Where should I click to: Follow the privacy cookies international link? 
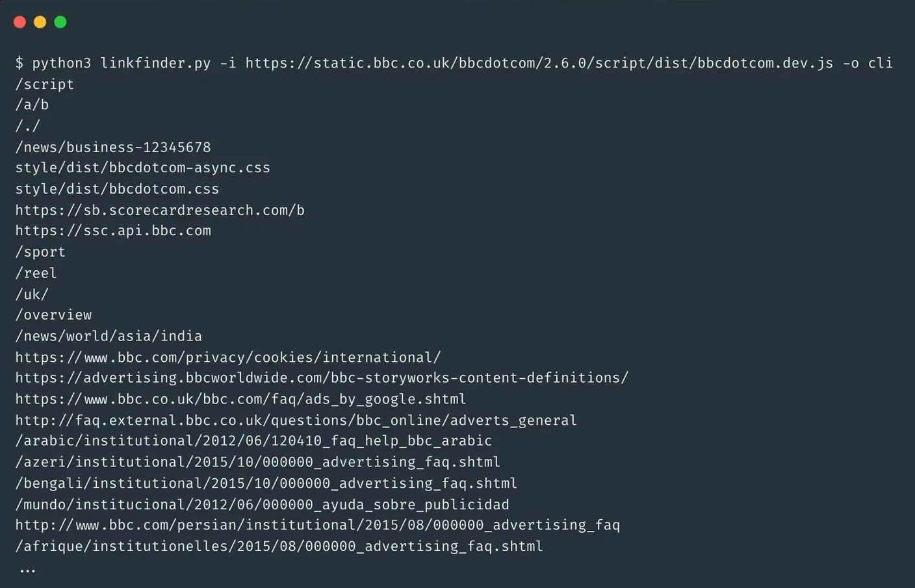point(227,357)
